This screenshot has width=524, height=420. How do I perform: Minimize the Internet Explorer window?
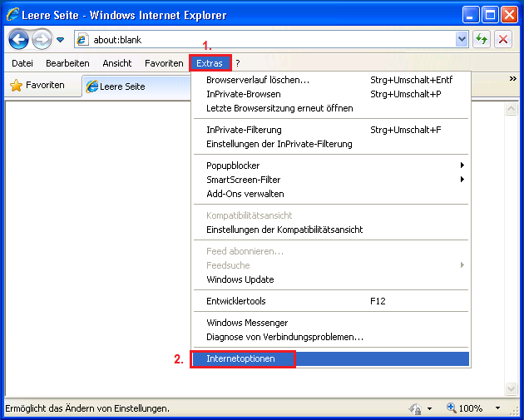[x=470, y=15]
